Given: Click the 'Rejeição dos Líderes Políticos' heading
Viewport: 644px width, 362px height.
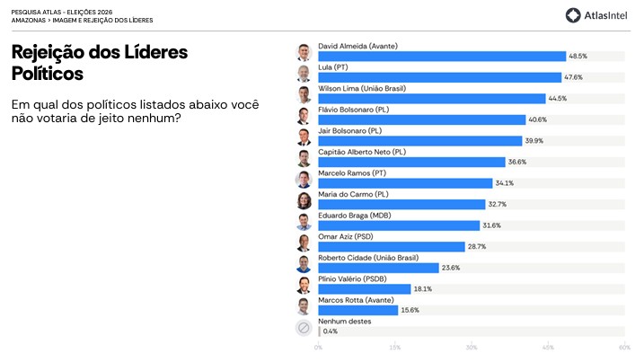Looking at the screenshot, I should [100, 63].
